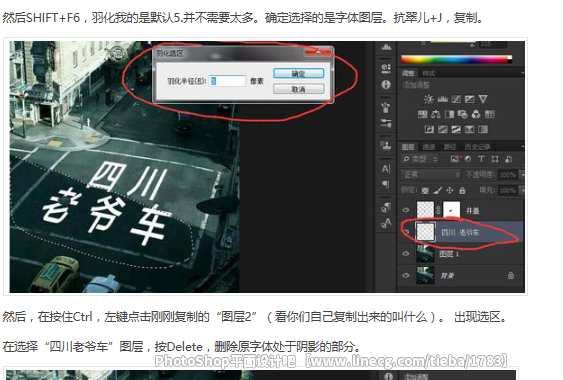This screenshot has height=380, width=563.
Task: Add a Channel Mixer adjustment (three circles)
Action: click(476, 114)
